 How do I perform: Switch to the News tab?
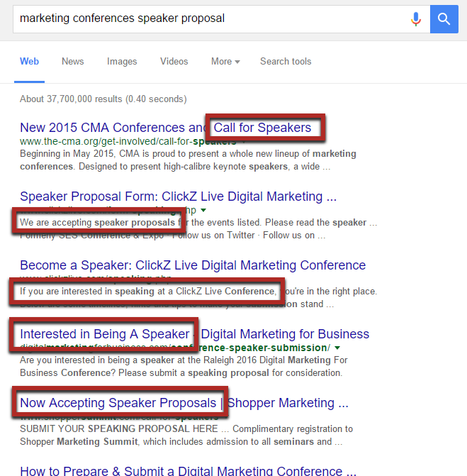coord(73,61)
